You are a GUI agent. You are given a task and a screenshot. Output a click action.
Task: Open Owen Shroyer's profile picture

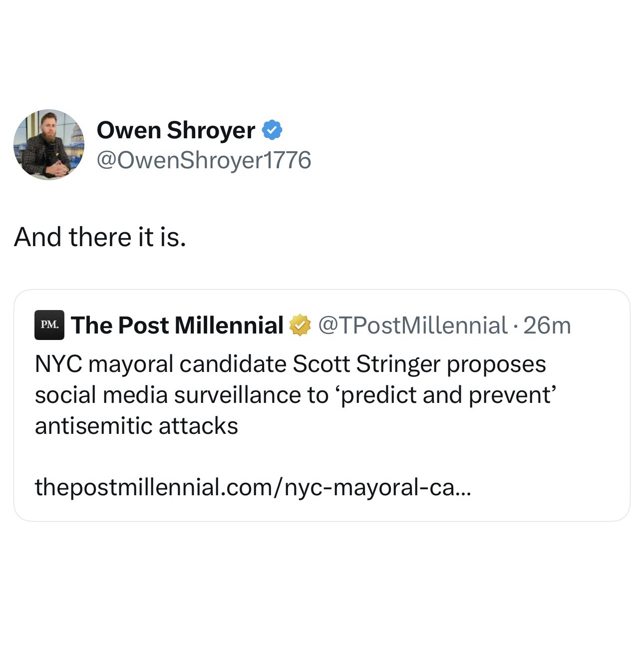coord(49,145)
